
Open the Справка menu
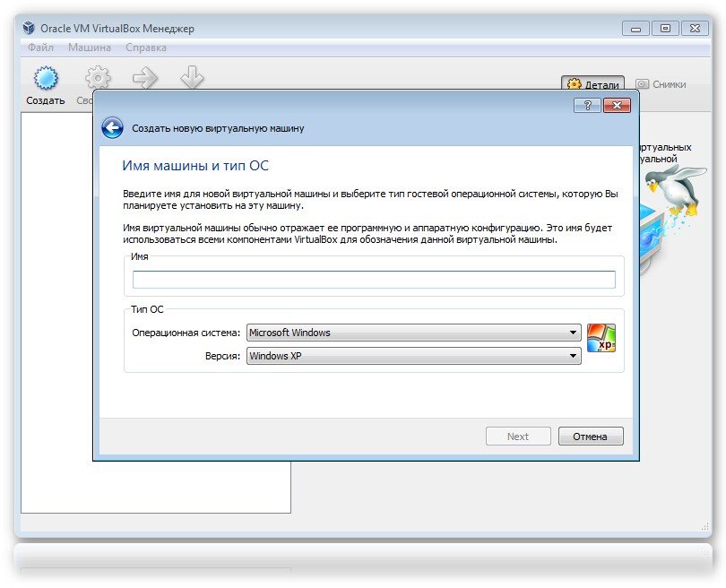click(x=145, y=48)
